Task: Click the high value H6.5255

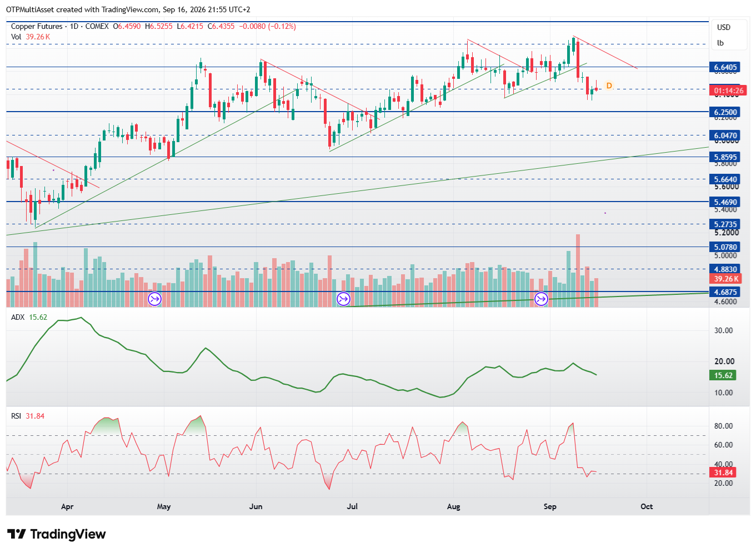Action: point(158,26)
